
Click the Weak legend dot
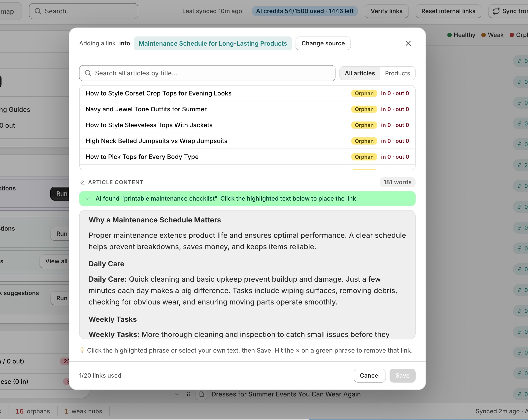483,35
